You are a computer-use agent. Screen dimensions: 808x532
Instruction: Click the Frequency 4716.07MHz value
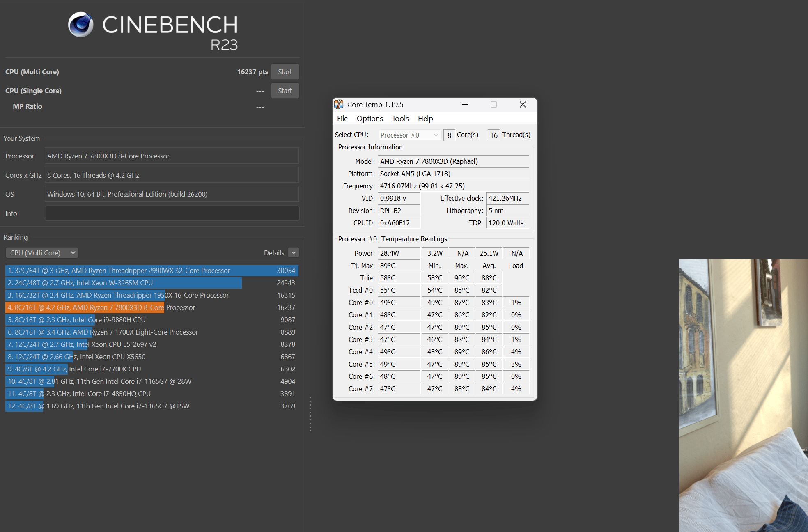[453, 186]
